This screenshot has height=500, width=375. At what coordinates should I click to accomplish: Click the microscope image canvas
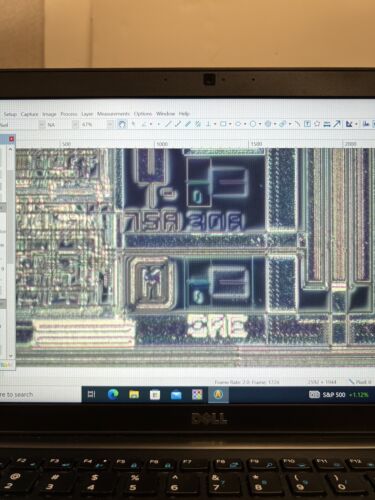tap(195, 257)
